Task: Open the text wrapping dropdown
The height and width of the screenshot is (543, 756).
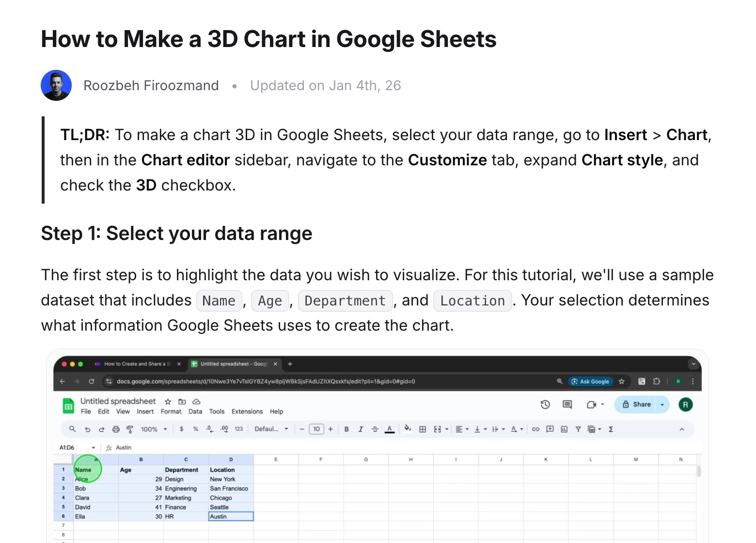Action: pyautogui.click(x=499, y=429)
